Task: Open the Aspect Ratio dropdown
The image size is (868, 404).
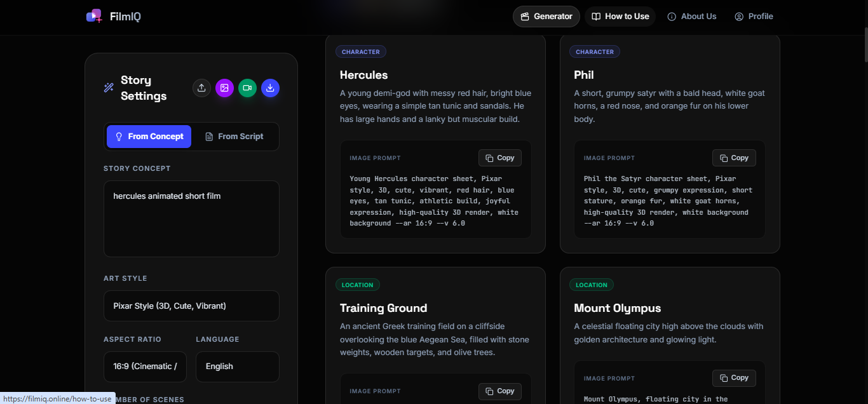Action: (145, 367)
